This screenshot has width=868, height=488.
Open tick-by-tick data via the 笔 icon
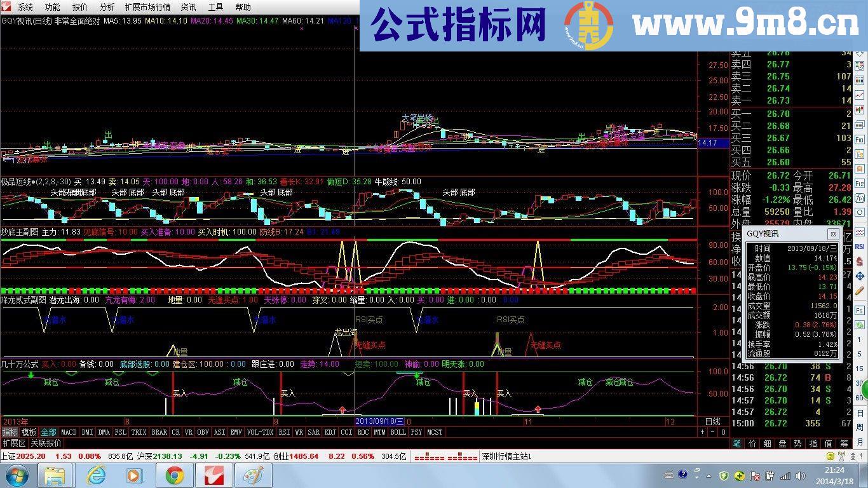[735, 444]
